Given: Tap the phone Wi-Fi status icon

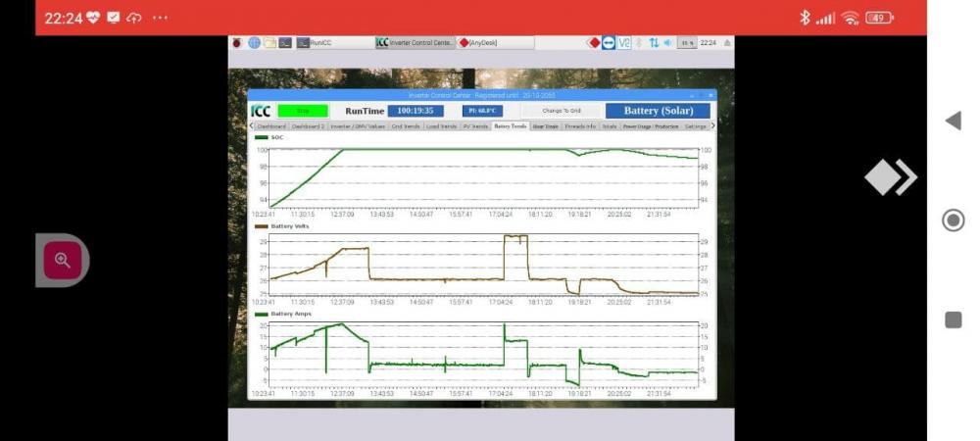Looking at the screenshot, I should (x=850, y=18).
